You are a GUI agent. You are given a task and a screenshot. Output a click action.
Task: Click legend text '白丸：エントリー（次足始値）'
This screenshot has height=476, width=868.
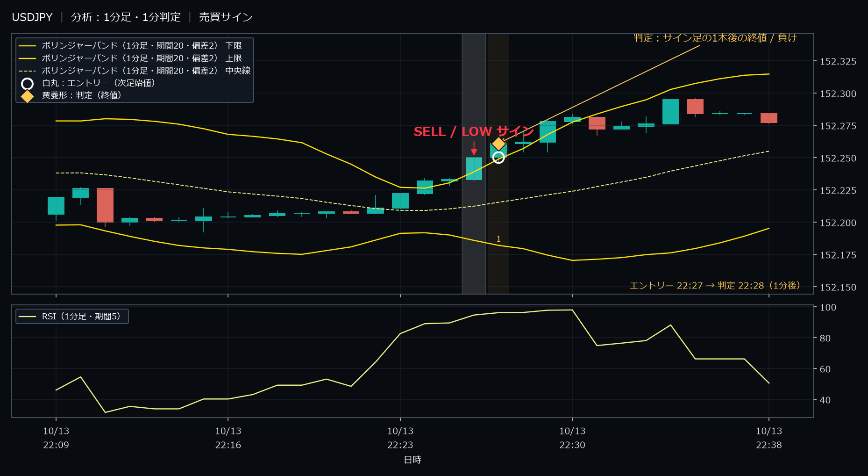point(99,83)
